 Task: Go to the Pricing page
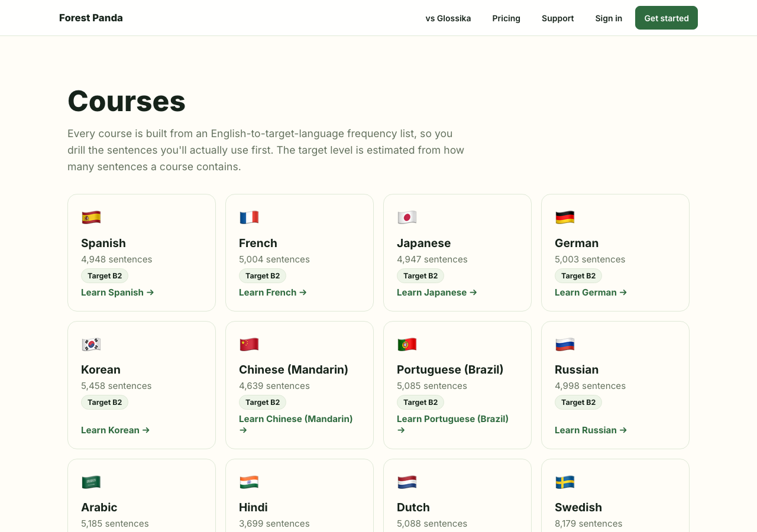[x=506, y=18]
